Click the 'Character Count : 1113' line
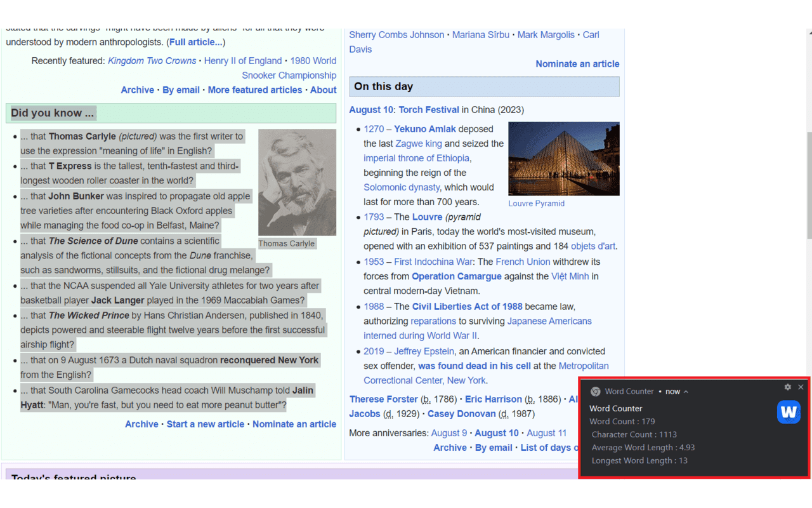 634,434
